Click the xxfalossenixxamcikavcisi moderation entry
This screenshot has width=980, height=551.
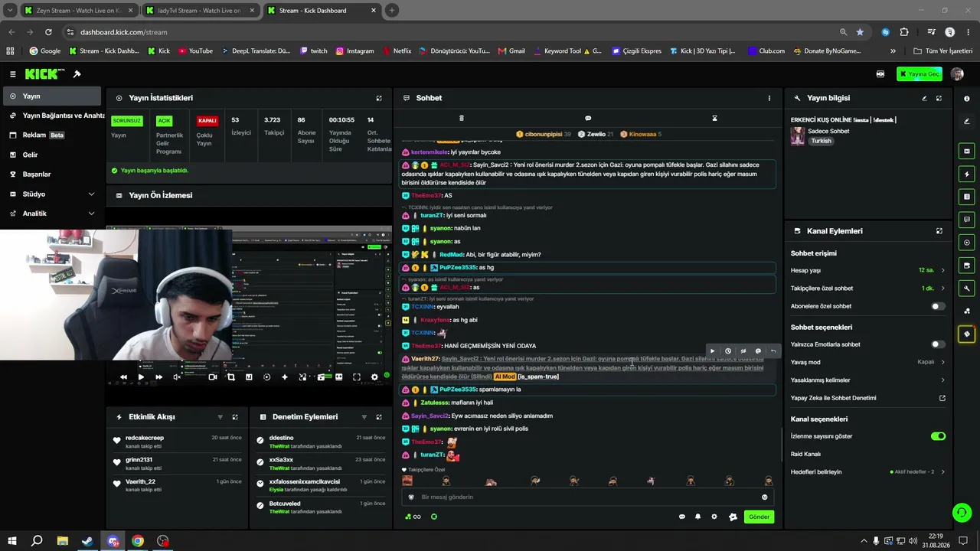(x=320, y=485)
